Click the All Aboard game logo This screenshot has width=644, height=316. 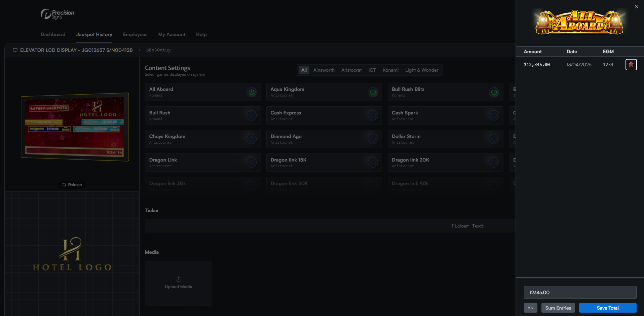579,23
